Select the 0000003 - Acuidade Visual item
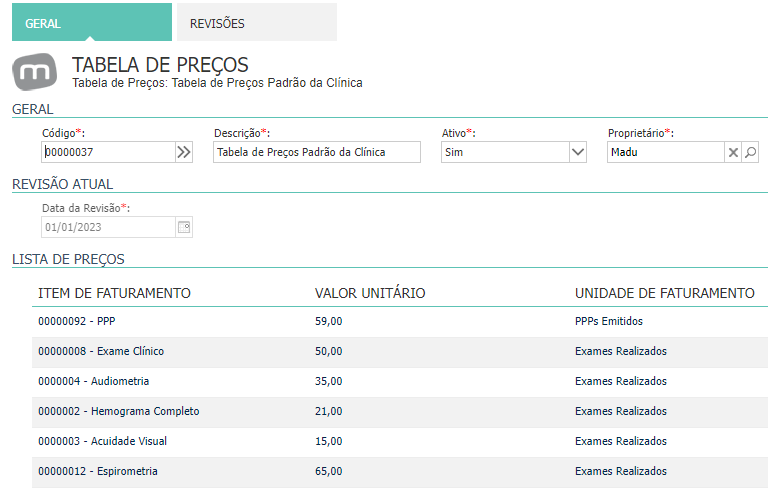 (102, 441)
